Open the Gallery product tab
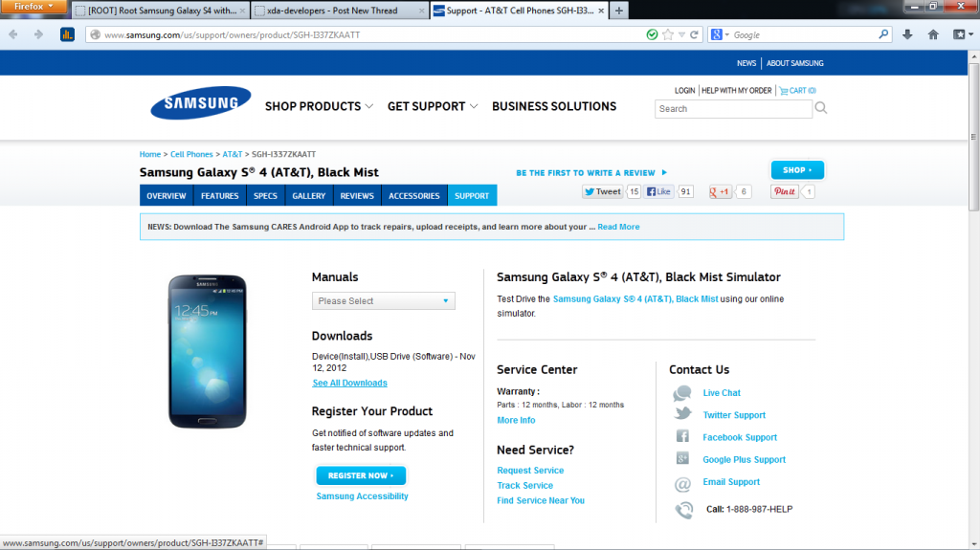The width and height of the screenshot is (980, 550). (309, 196)
